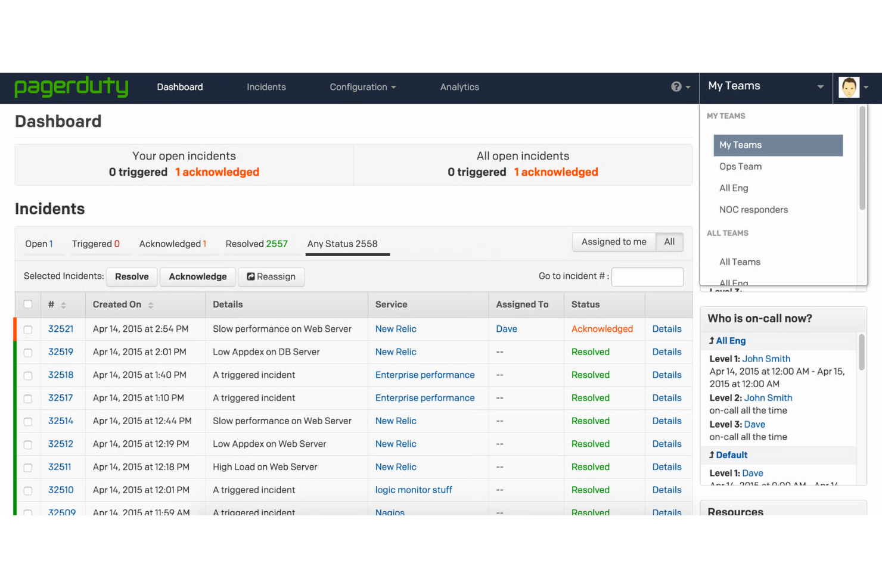Open the Incidents navigation menu item
The height and width of the screenshot is (588, 882).
(x=266, y=87)
